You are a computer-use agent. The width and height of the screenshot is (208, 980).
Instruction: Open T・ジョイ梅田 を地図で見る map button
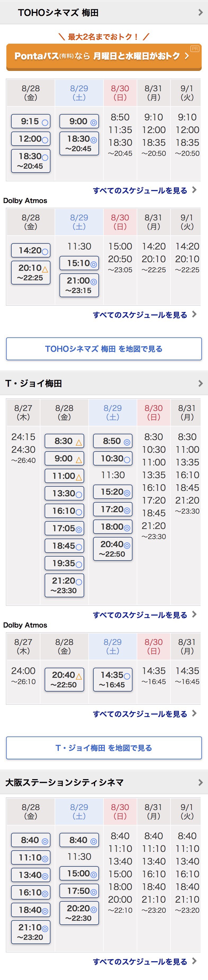tap(104, 748)
